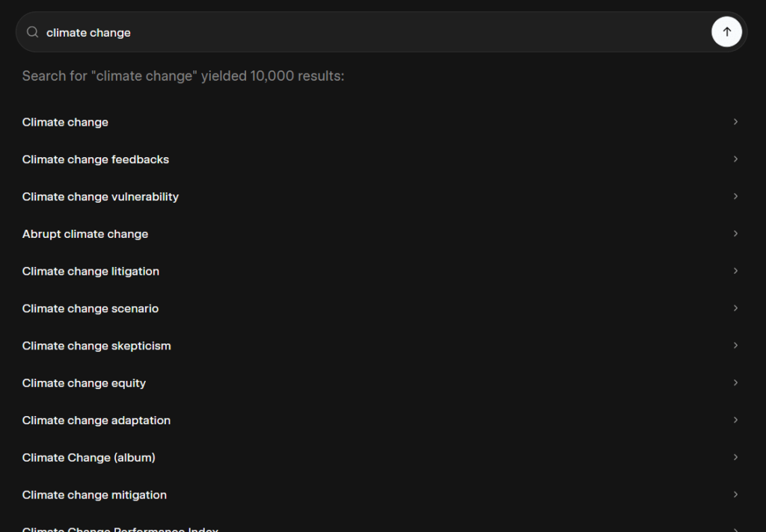Viewport: 766px width, 532px height.
Task: Go to the "Abrupt climate change" article
Action: (85, 234)
